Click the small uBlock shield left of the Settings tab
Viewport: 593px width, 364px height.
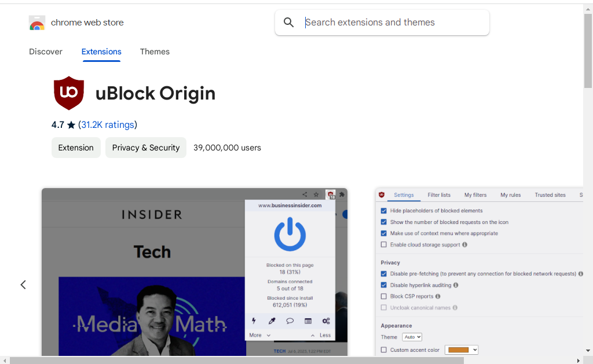(x=382, y=194)
